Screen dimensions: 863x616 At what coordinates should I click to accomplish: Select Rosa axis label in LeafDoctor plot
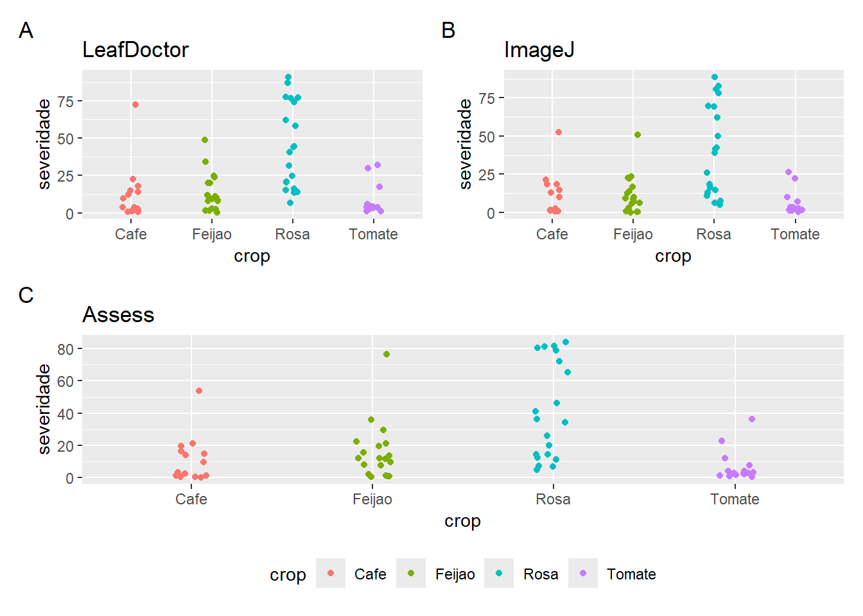(292, 234)
